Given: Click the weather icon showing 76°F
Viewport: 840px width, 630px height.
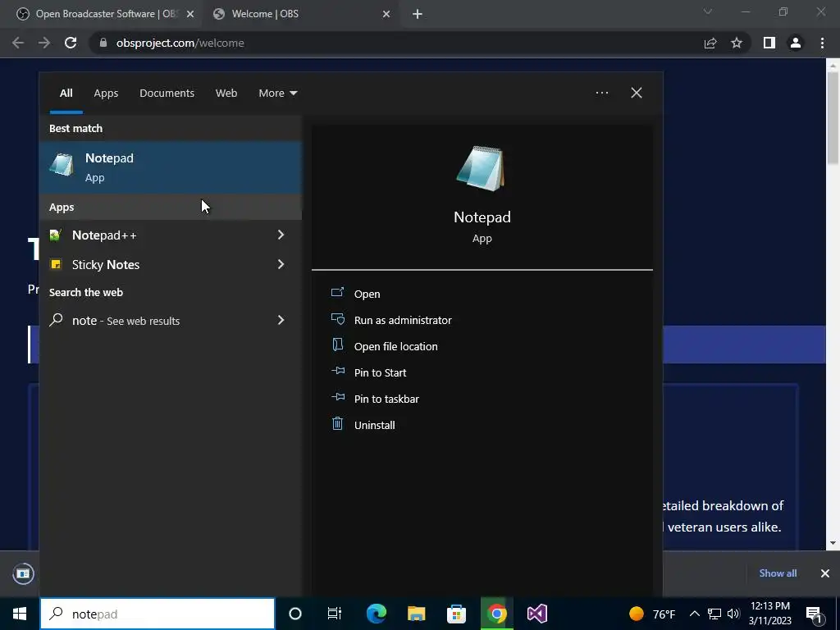Looking at the screenshot, I should pos(636,614).
